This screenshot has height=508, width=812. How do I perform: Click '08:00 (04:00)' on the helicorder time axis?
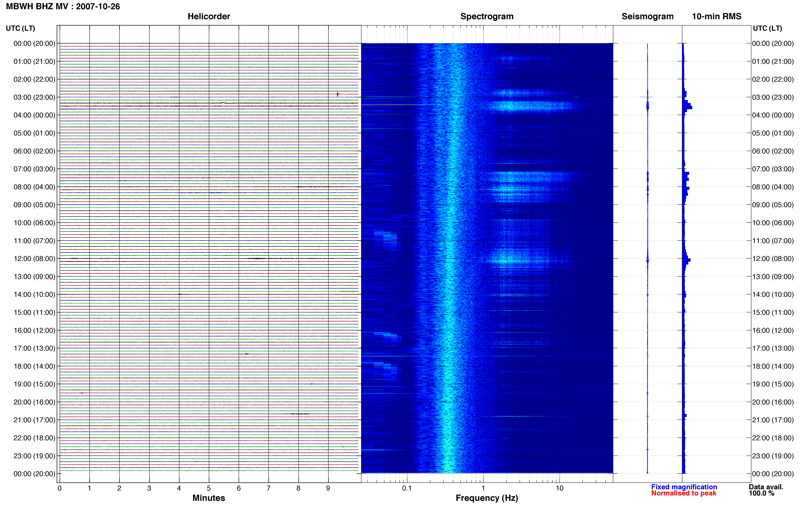(34, 187)
